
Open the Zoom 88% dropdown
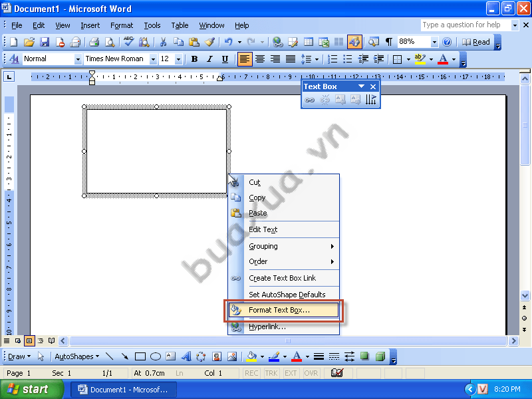(x=434, y=42)
